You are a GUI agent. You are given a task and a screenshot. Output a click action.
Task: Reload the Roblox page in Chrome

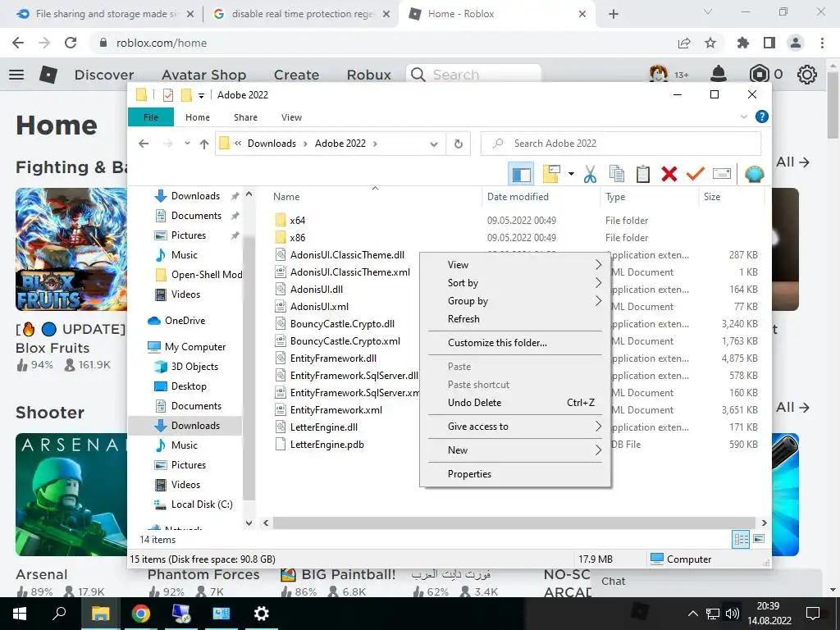pos(71,43)
